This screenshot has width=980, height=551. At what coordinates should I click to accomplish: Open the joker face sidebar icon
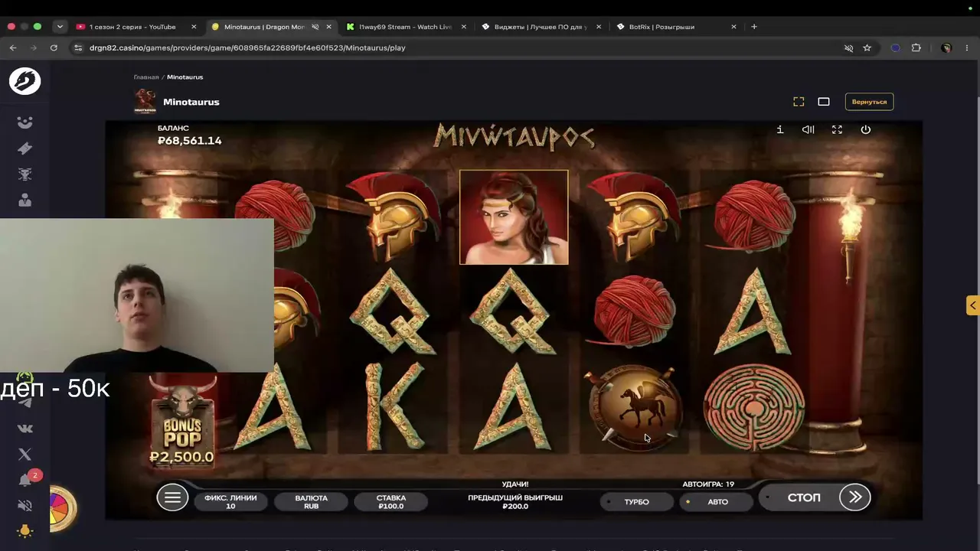pyautogui.click(x=25, y=122)
